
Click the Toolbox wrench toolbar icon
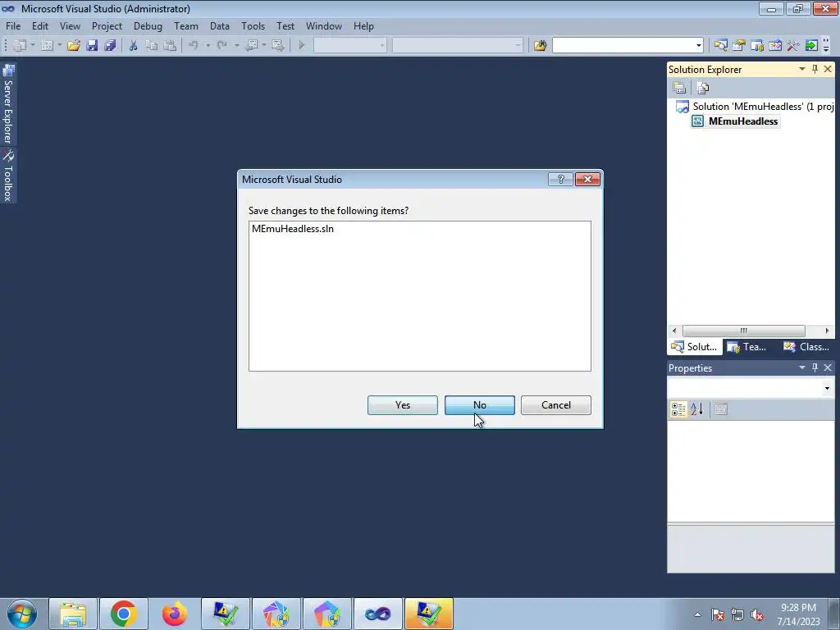tap(793, 46)
